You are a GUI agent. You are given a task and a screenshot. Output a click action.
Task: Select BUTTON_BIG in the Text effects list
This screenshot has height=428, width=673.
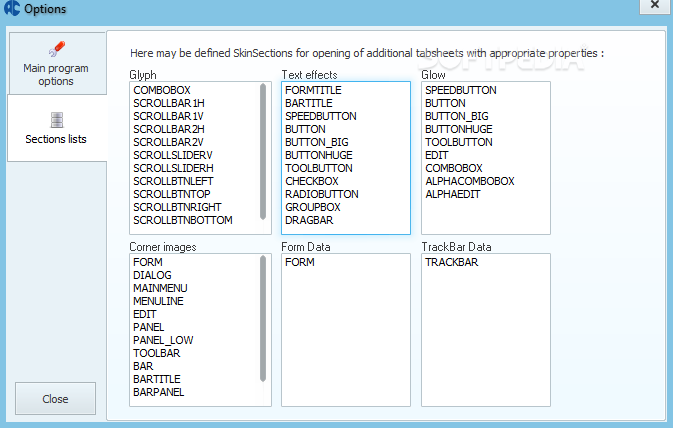click(x=317, y=142)
